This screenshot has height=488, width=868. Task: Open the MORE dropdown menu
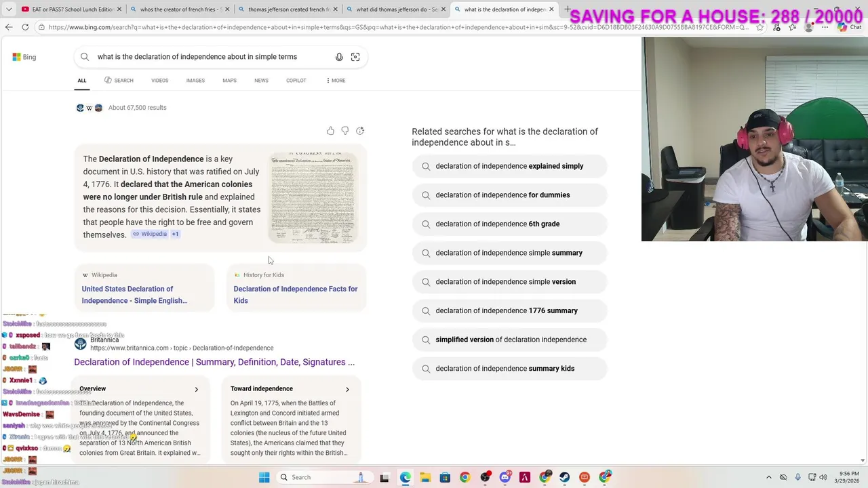(x=336, y=81)
